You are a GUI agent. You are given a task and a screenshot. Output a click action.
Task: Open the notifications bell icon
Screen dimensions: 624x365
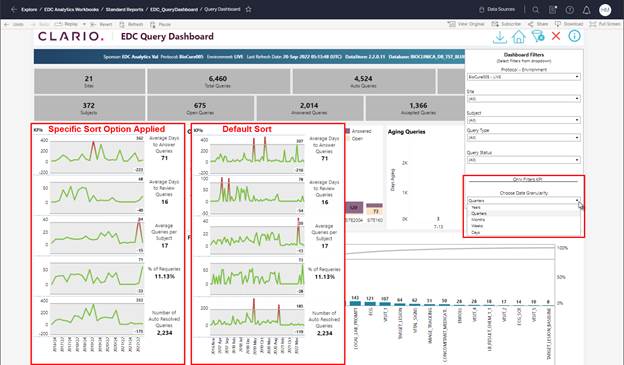586,10
